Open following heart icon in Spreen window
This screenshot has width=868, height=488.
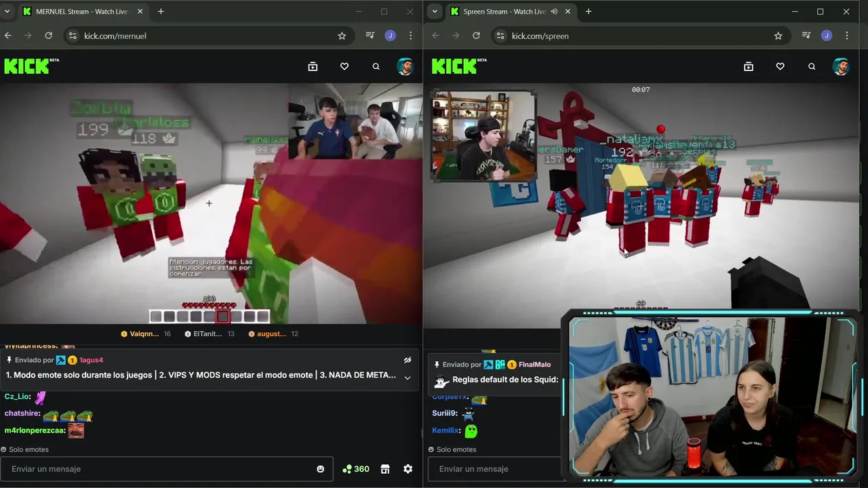(x=781, y=66)
